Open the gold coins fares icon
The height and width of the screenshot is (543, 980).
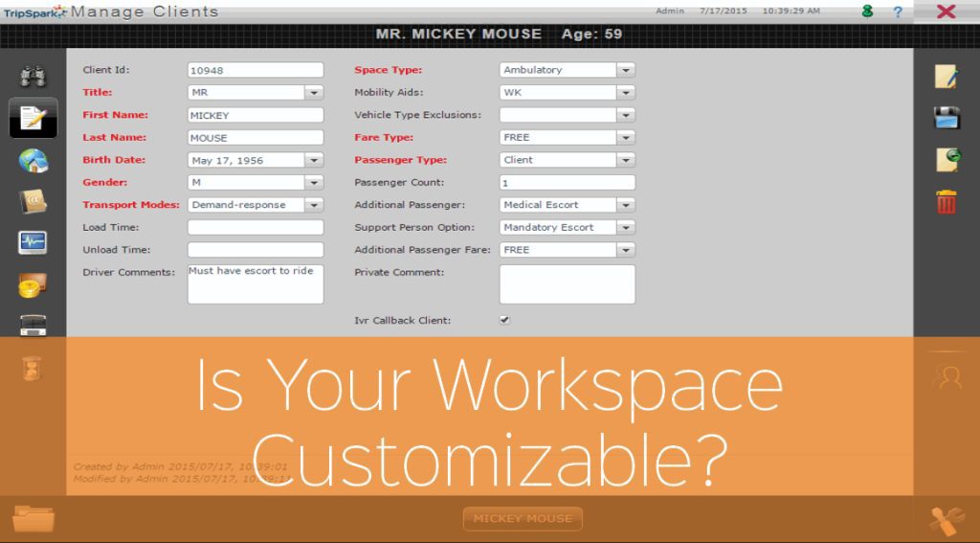click(x=33, y=285)
